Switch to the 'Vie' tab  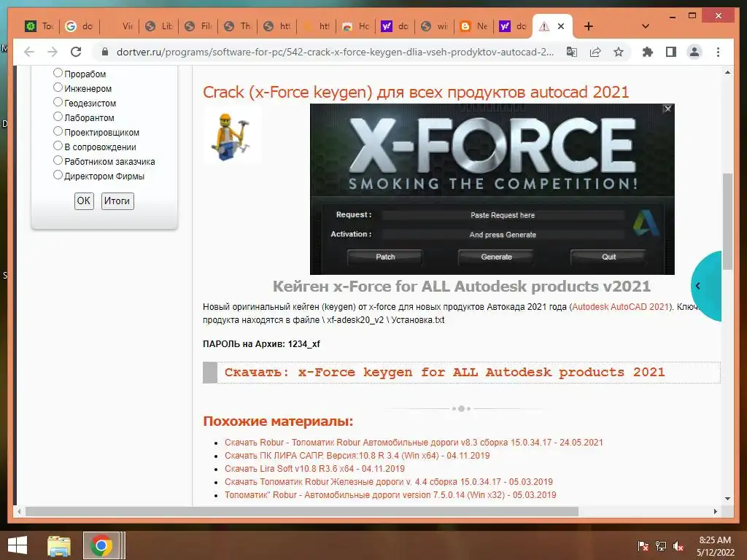click(x=119, y=26)
